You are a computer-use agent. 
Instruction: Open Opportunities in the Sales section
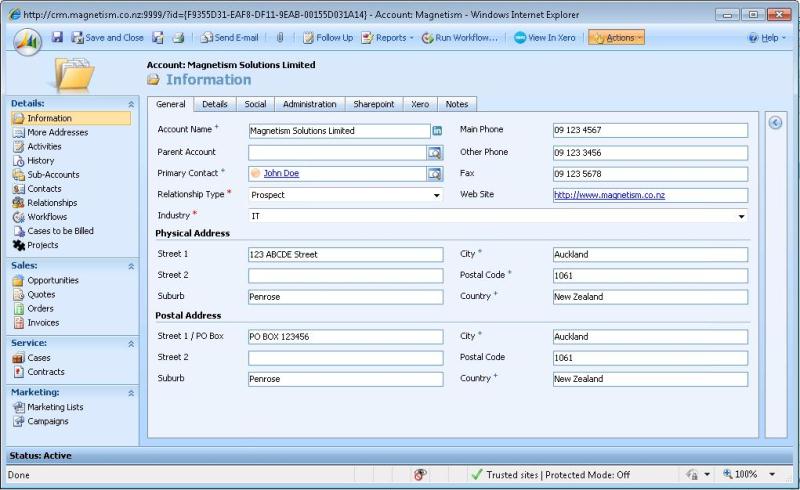pyautogui.click(x=52, y=280)
